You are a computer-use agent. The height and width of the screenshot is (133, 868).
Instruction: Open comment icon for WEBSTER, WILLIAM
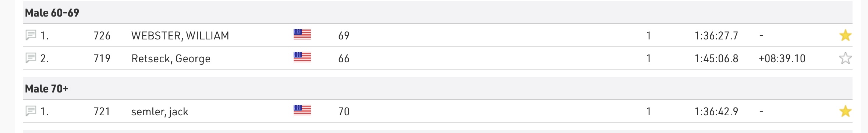[31, 35]
